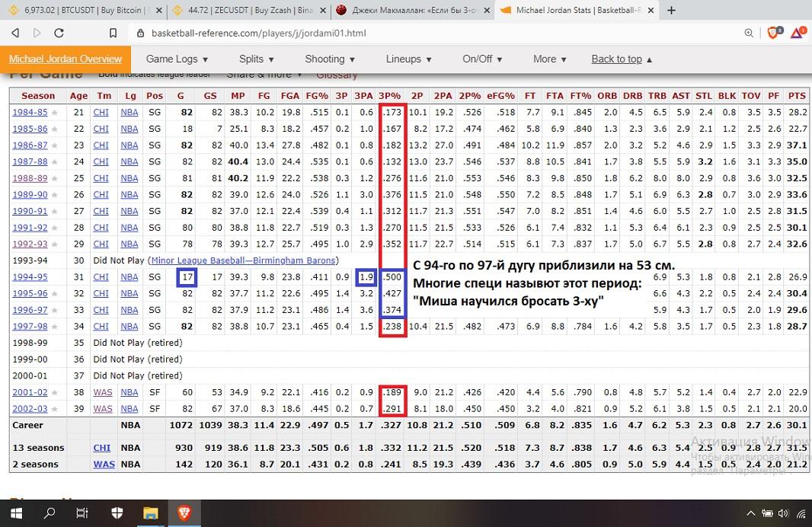
Task: Open the 2001-02 season link
Action: [30, 392]
